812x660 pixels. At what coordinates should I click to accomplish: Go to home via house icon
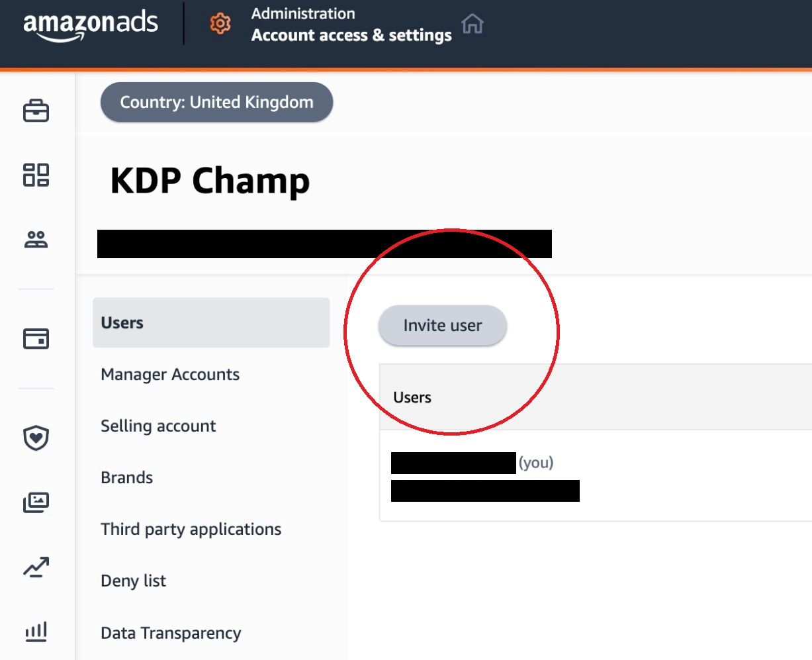pos(473,24)
